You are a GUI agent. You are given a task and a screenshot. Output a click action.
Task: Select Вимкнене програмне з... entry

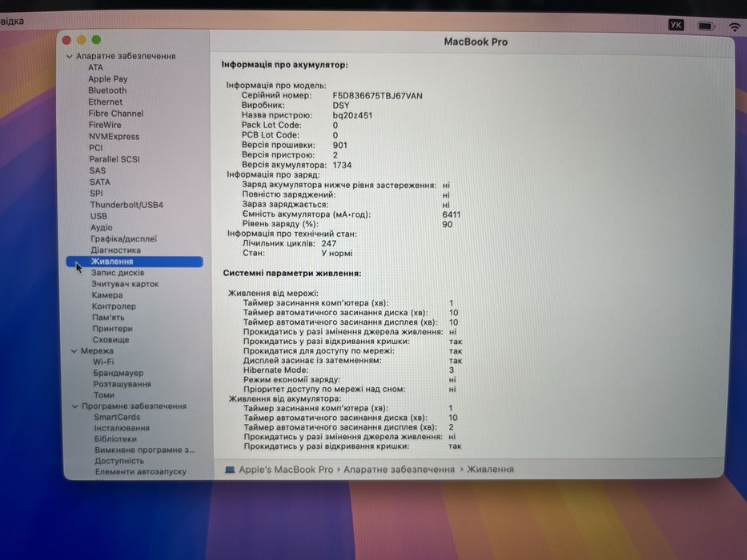click(145, 450)
